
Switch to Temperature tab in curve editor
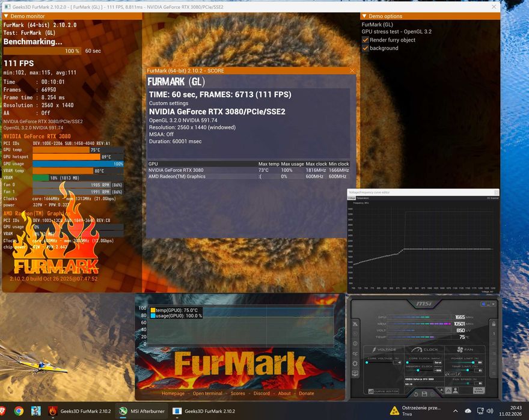[x=362, y=198]
